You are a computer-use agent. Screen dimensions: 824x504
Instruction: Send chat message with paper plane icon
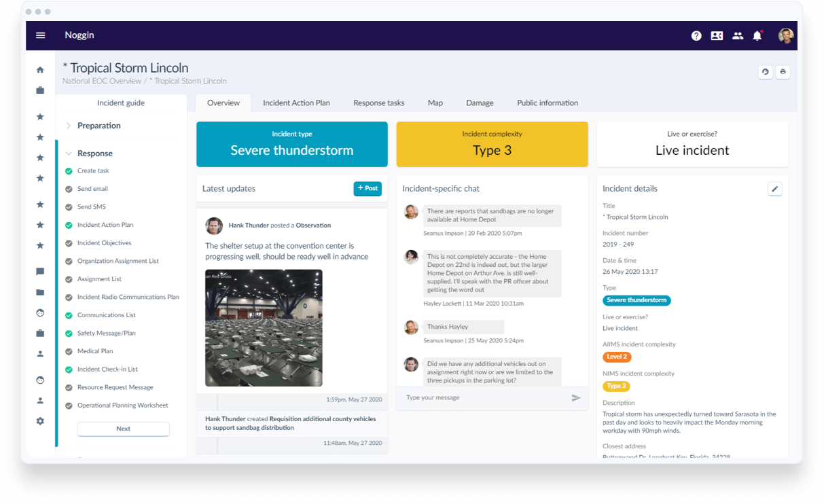click(x=576, y=398)
